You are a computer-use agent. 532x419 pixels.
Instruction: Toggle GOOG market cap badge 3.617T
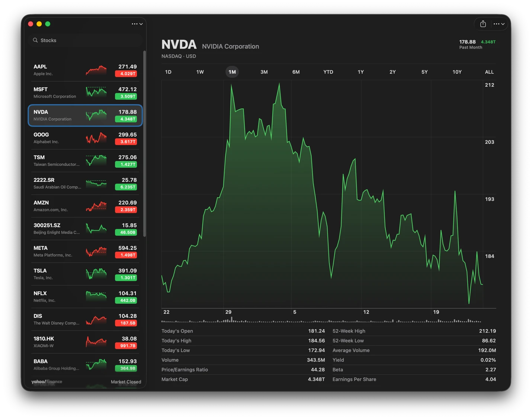(x=126, y=142)
